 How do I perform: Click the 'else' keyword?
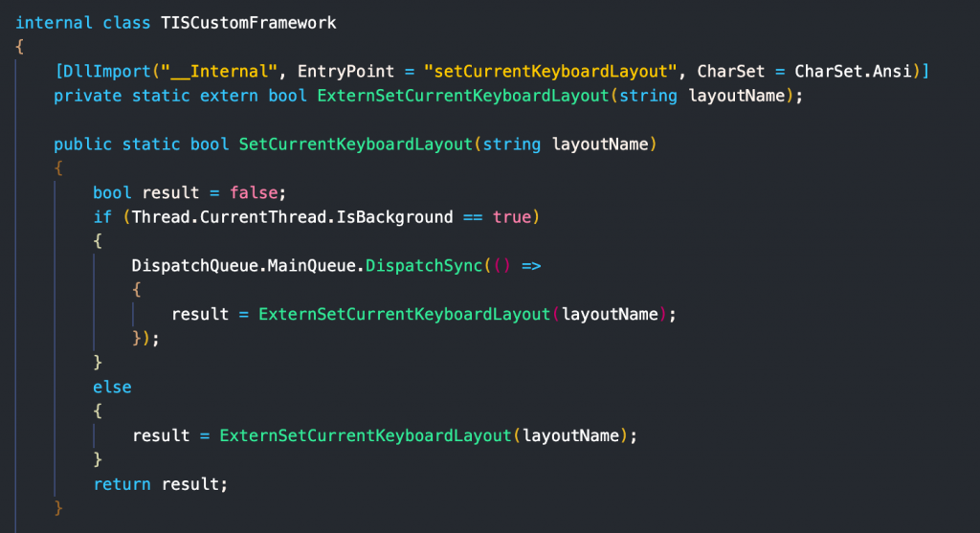(113, 387)
